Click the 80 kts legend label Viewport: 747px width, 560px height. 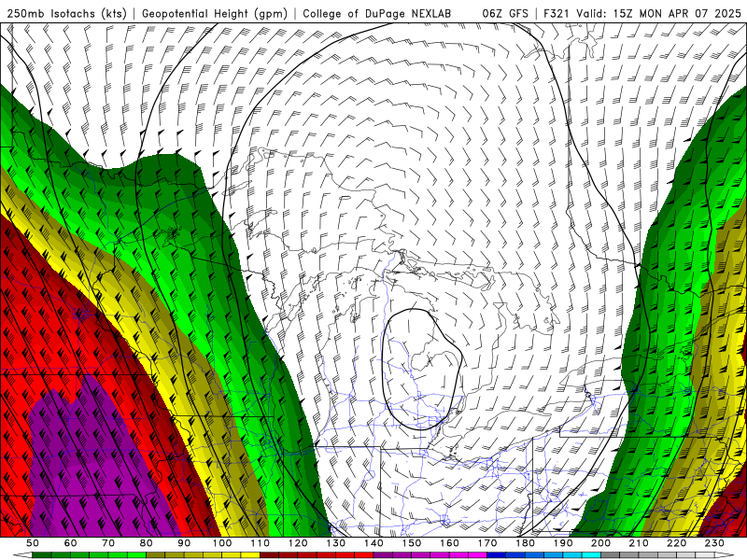(147, 543)
